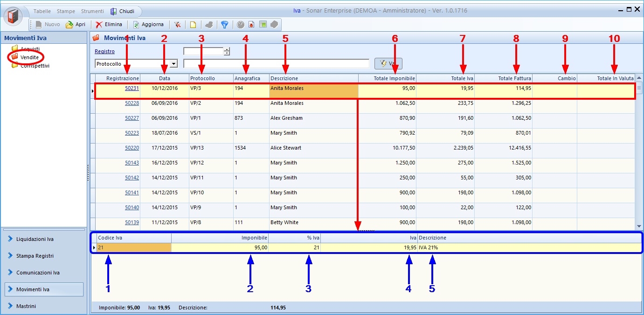This screenshot has height=315, width=644.
Task: Select the Corrispettivi folder in tree
Action: [x=35, y=66]
